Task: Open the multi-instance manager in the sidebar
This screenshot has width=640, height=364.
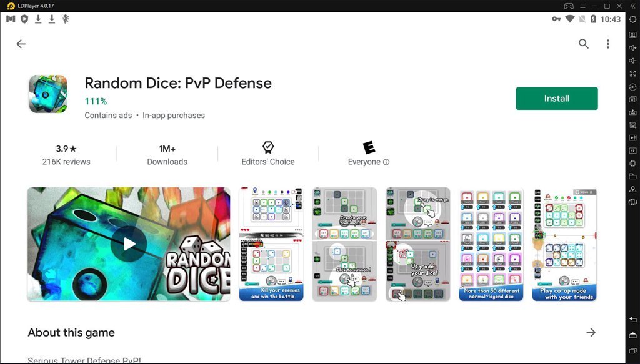Action: click(632, 99)
